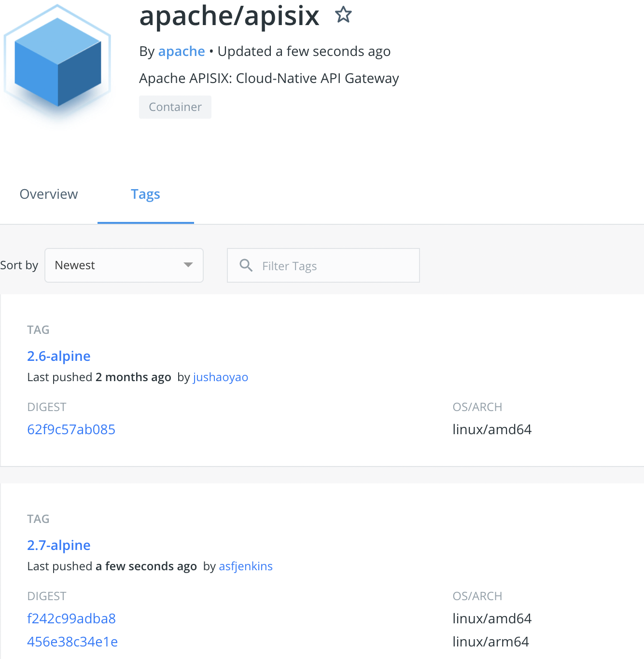644x659 pixels.
Task: Click the 'Apache APISIX: Cloud-Native API Gateway' description
Action: pos(269,78)
